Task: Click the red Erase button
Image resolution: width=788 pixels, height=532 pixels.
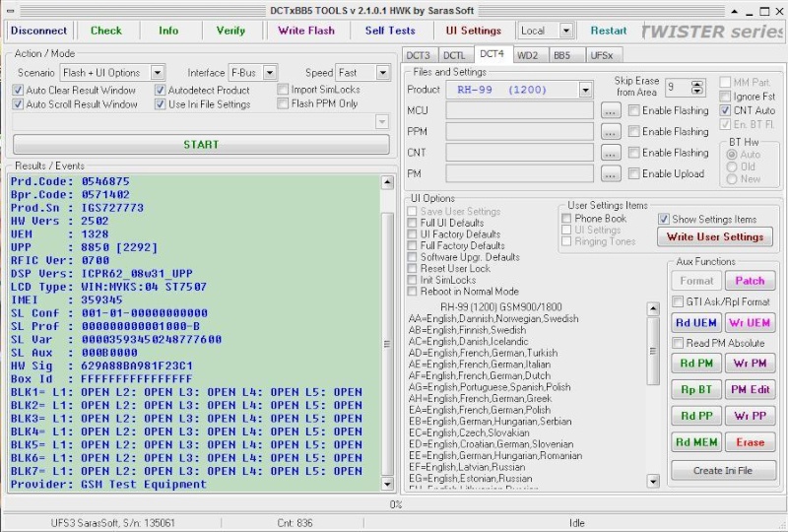Action: click(750, 442)
